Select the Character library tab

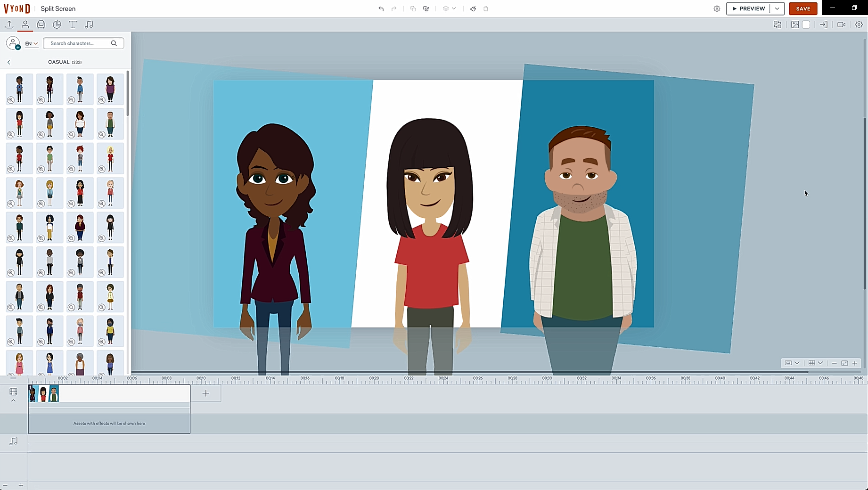pyautogui.click(x=25, y=24)
